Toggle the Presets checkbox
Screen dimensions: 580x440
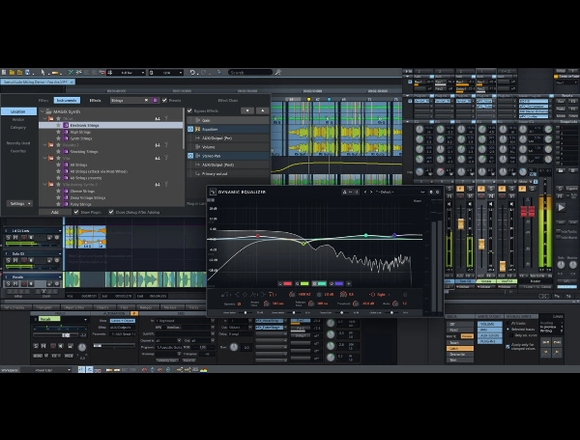(x=165, y=100)
